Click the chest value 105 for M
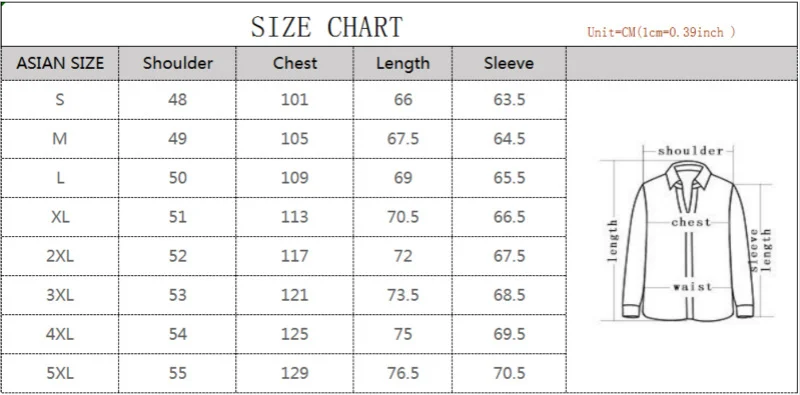Image resolution: width=800 pixels, height=395 pixels. [295, 139]
